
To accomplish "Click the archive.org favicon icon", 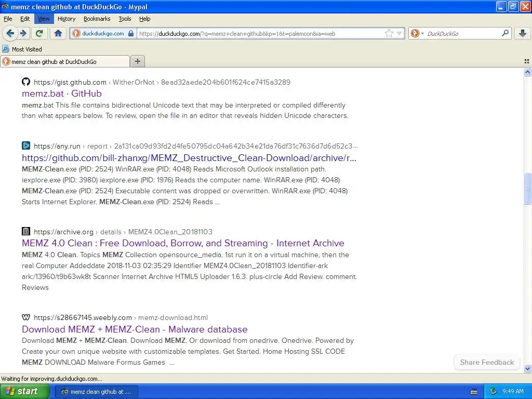I will [26, 231].
